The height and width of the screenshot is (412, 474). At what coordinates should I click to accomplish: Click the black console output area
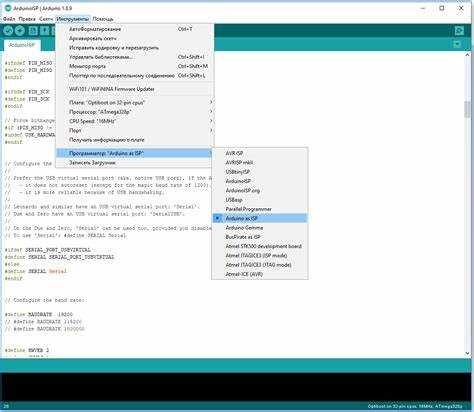(237, 387)
